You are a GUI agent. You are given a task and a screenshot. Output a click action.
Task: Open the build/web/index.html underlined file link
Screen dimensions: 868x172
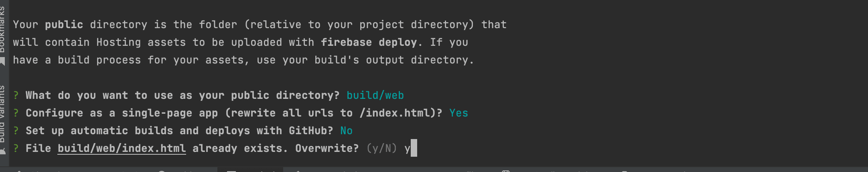[x=122, y=148]
